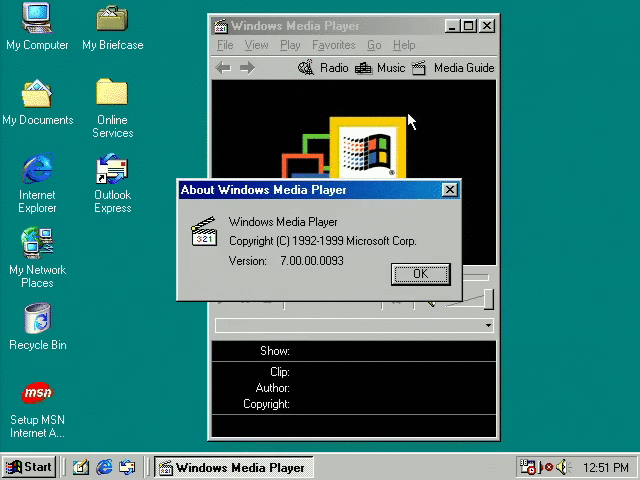
Task: Click the volume speaker tray icon
Action: point(563,467)
